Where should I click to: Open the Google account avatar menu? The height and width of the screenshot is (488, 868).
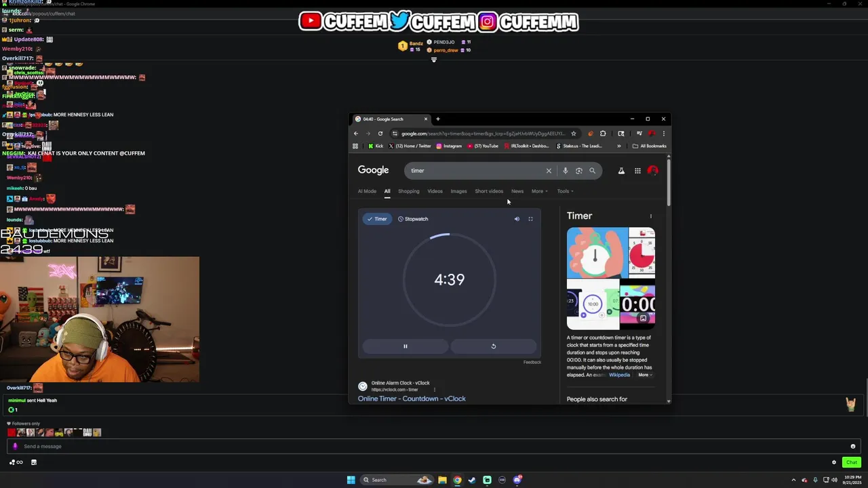click(x=653, y=171)
